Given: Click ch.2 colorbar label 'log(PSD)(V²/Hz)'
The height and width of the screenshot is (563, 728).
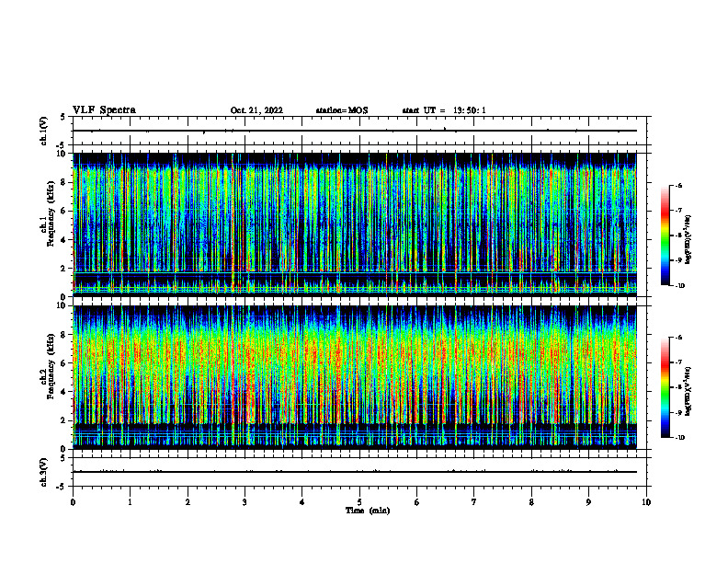Looking at the screenshot, I should pyautogui.click(x=688, y=392).
